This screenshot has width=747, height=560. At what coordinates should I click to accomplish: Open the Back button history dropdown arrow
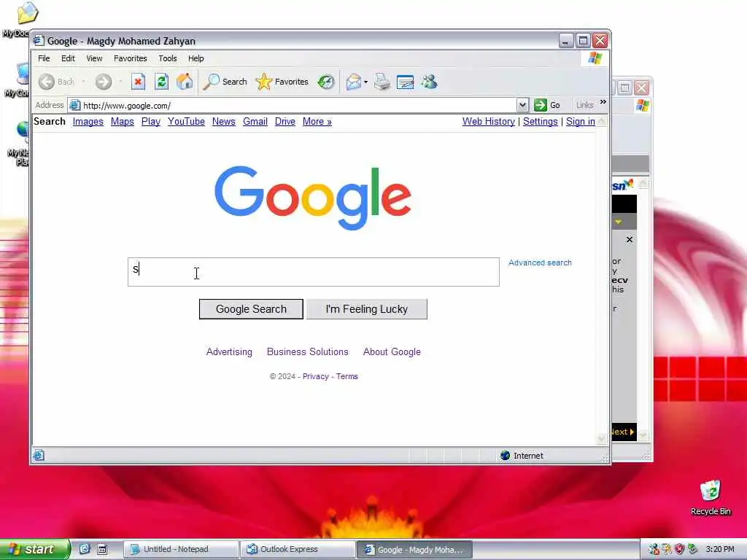(83, 82)
